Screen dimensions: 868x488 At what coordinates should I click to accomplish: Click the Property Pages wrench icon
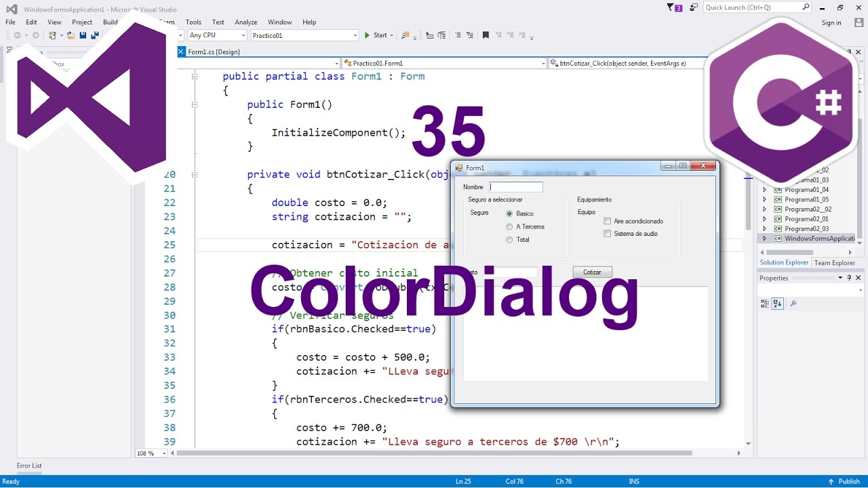pos(793,304)
